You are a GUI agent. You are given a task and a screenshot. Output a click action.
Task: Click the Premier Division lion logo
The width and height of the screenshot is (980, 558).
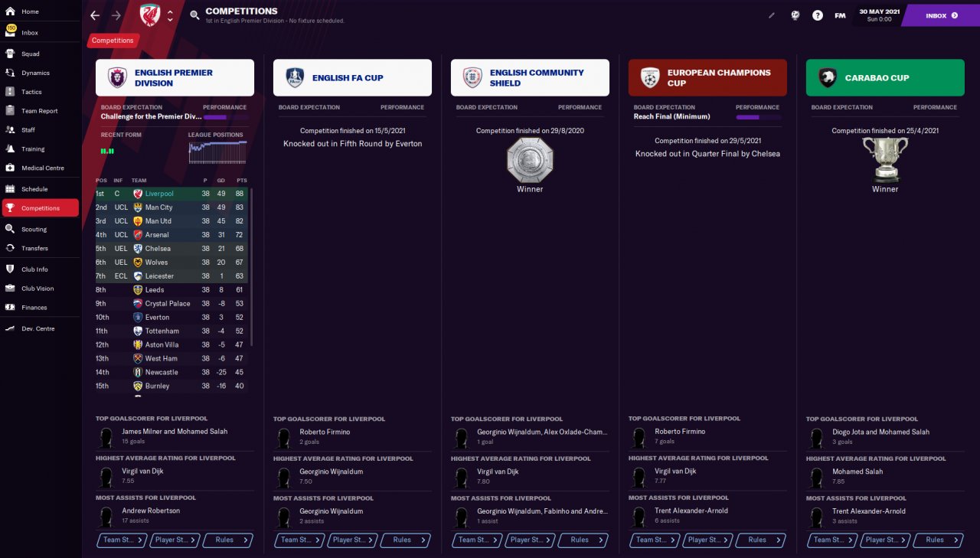click(117, 77)
